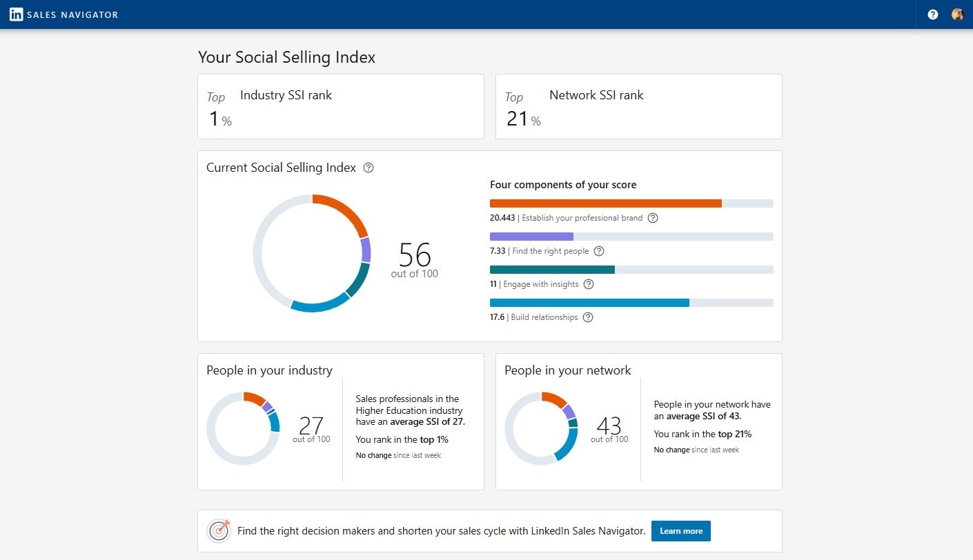Image resolution: width=973 pixels, height=560 pixels.
Task: Click the 56 out of 100 score
Action: 415,260
